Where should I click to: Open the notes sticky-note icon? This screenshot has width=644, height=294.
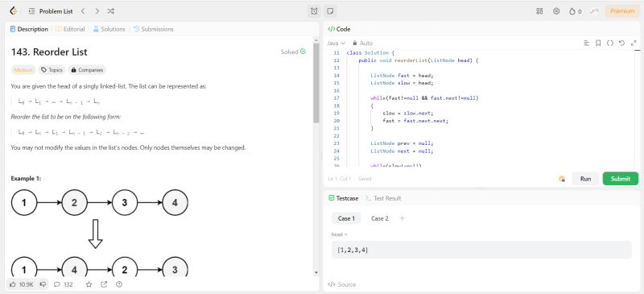(x=330, y=11)
